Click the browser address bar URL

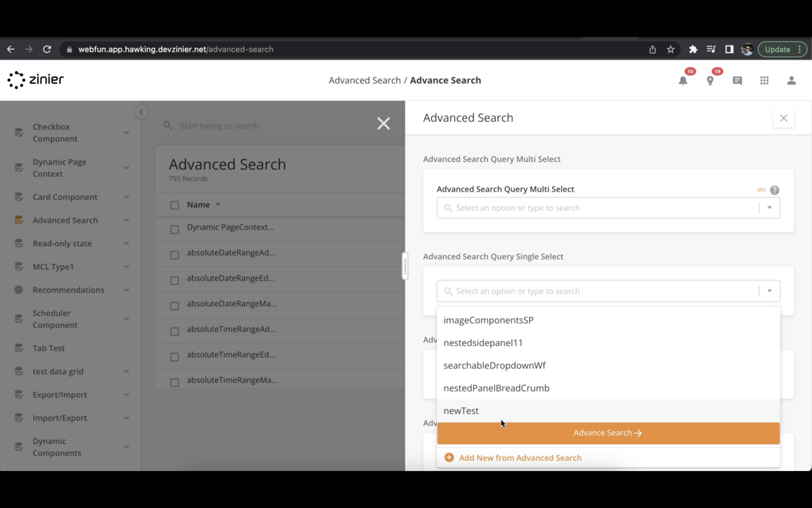(x=176, y=49)
